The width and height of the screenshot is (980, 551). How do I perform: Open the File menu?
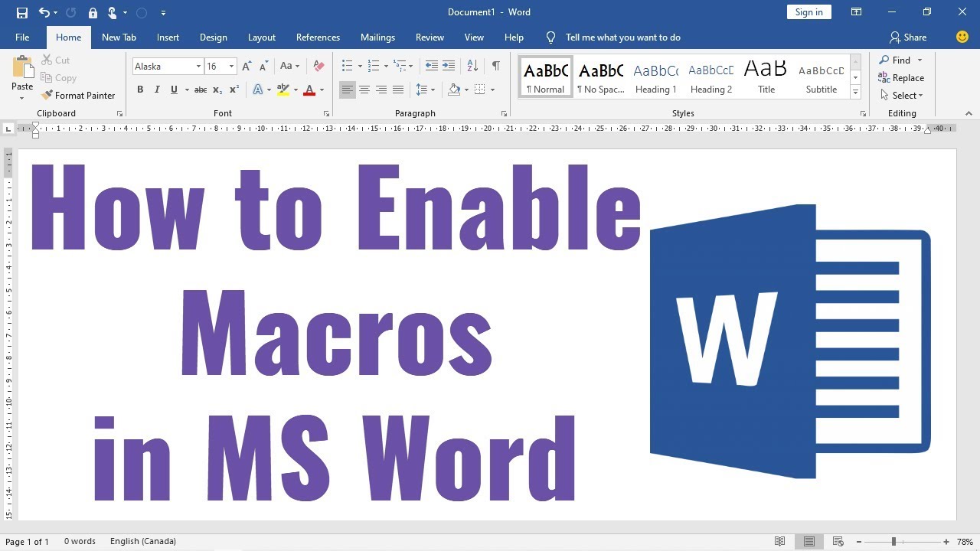(x=22, y=37)
